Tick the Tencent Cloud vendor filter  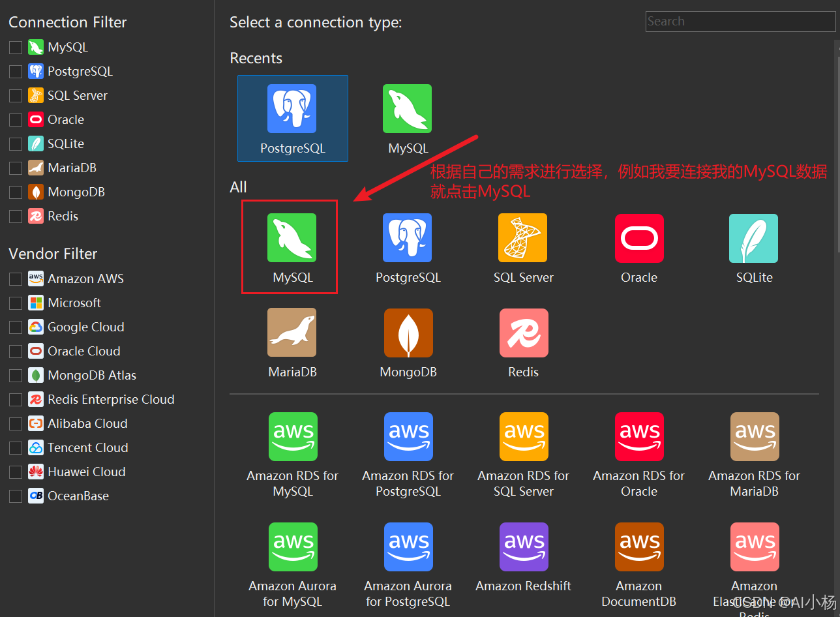(x=16, y=448)
